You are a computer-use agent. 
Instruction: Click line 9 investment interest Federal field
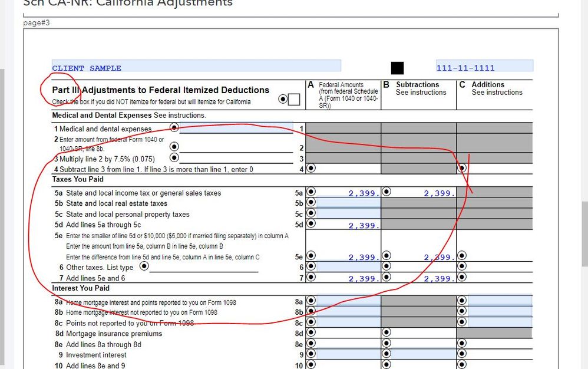point(348,355)
